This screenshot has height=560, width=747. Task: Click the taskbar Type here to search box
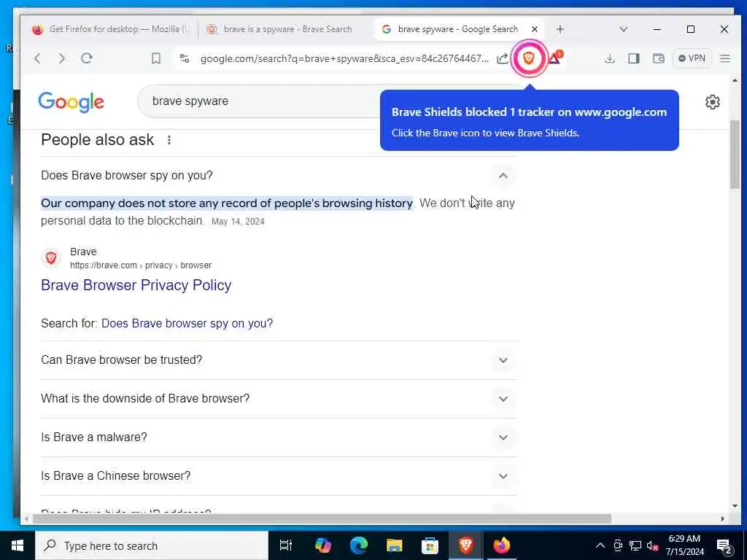pos(152,545)
